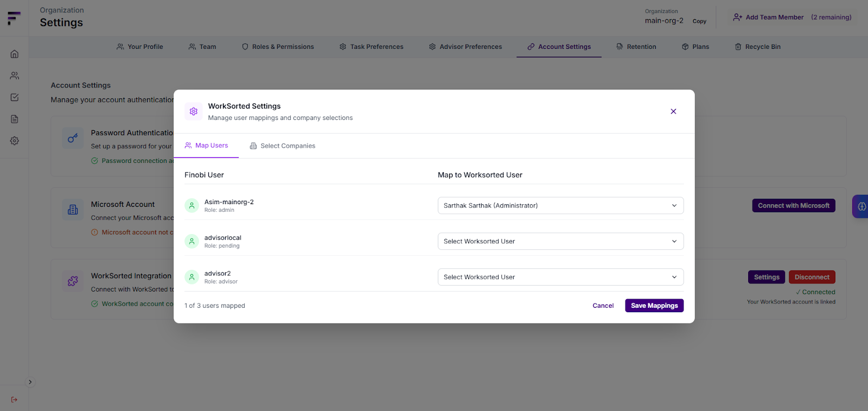This screenshot has height=411, width=868.
Task: Open the documents icon in sidebar
Action: pyautogui.click(x=15, y=119)
